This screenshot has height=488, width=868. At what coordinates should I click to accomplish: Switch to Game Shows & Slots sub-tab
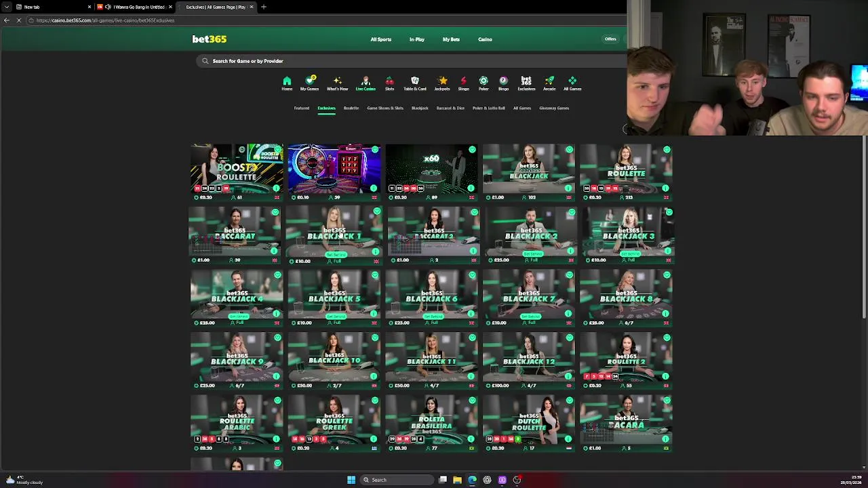tap(385, 108)
